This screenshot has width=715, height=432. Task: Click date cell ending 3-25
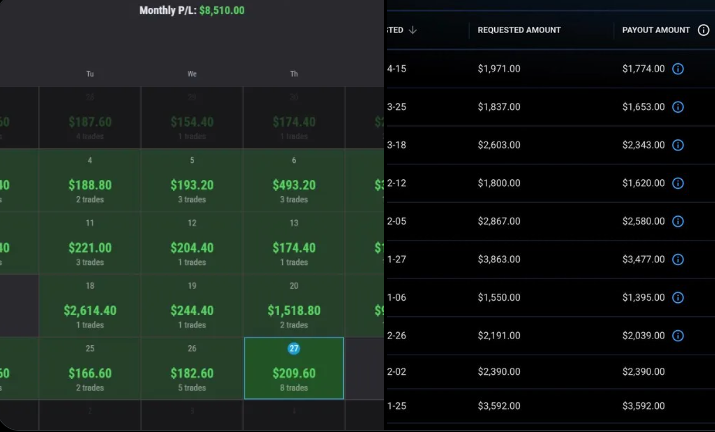pos(396,107)
